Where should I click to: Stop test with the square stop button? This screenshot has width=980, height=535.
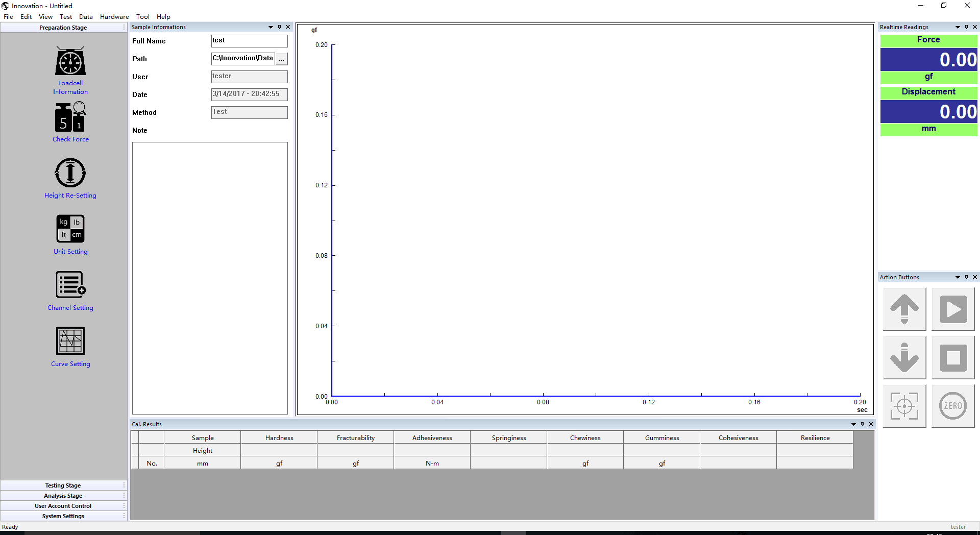(x=952, y=357)
